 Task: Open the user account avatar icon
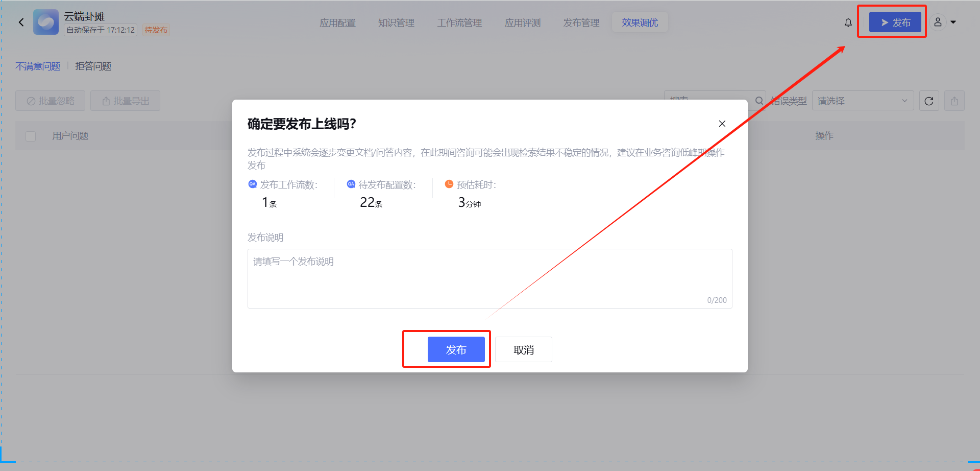click(x=938, y=22)
